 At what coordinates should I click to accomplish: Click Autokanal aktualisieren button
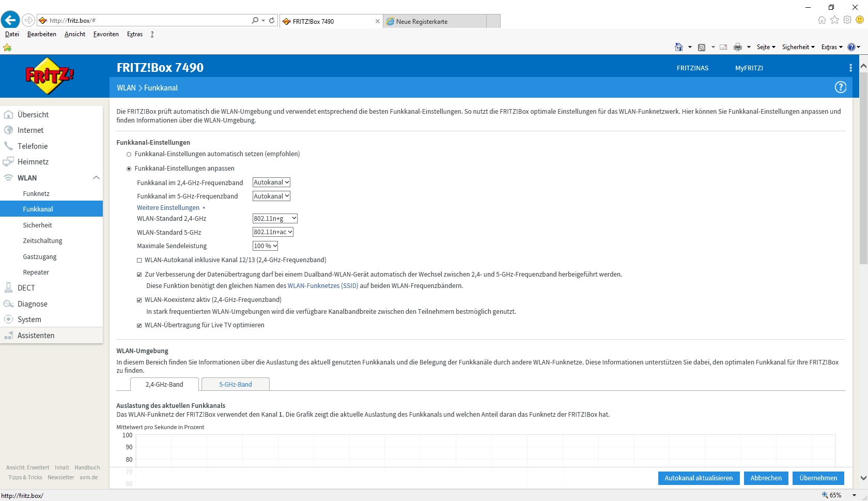click(x=699, y=478)
